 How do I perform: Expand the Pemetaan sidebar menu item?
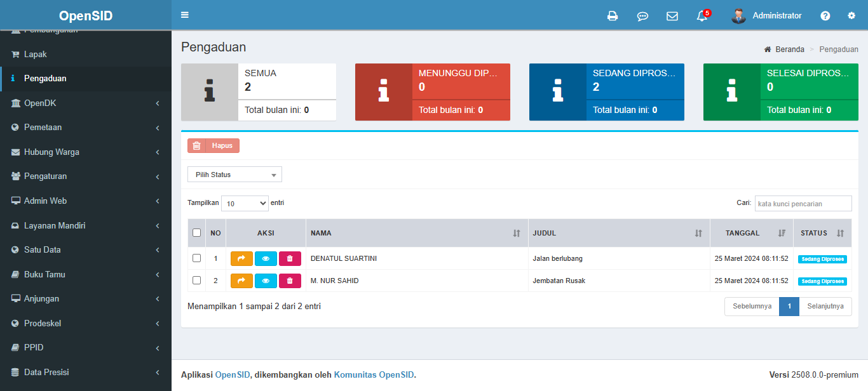[85, 128]
